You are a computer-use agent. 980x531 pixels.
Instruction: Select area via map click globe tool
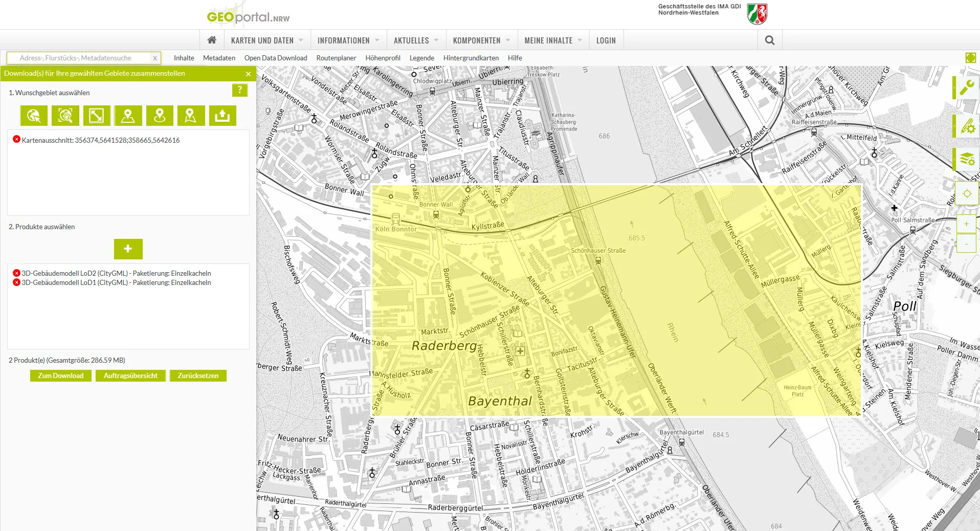click(x=34, y=116)
